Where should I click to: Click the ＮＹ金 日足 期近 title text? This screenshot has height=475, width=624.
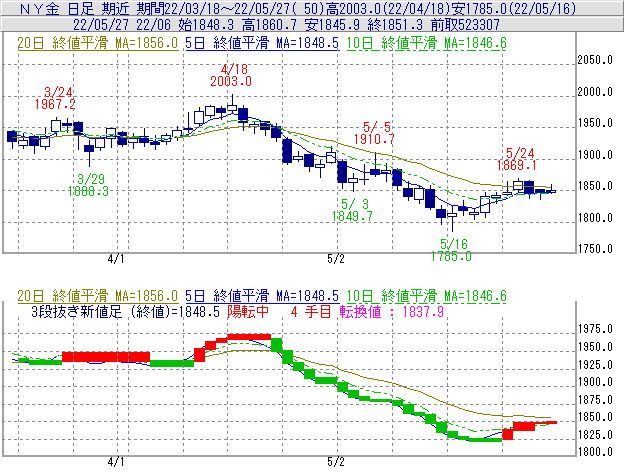[75, 9]
